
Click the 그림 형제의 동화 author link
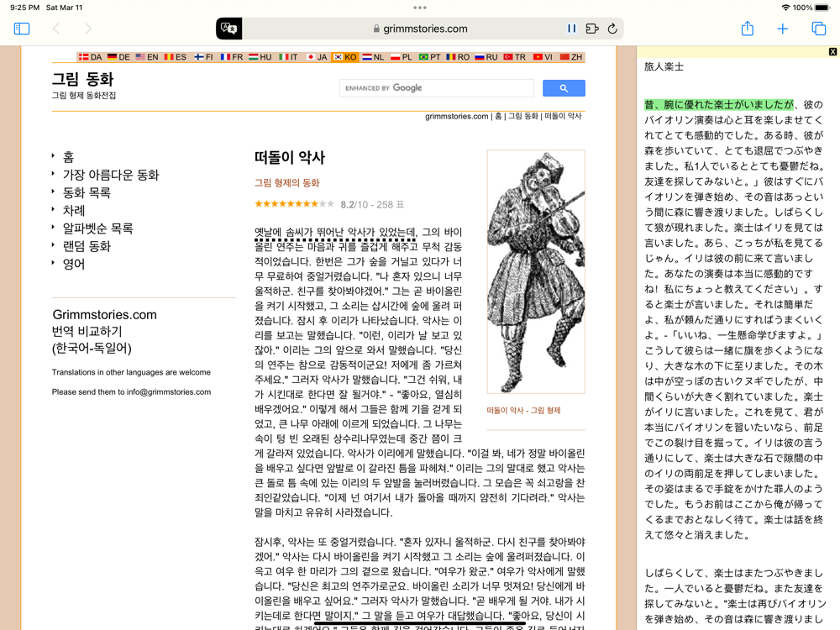click(x=286, y=182)
